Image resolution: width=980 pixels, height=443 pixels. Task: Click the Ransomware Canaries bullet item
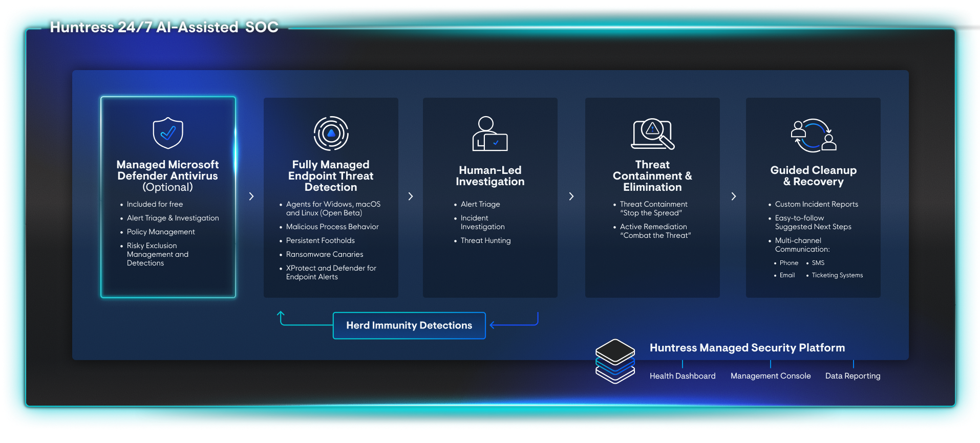[324, 254]
